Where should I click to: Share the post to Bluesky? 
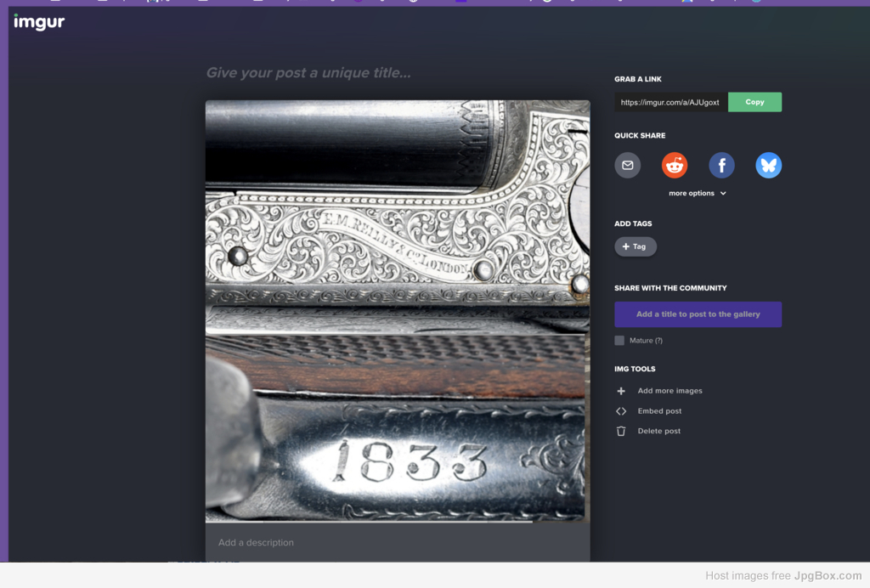[x=768, y=166]
